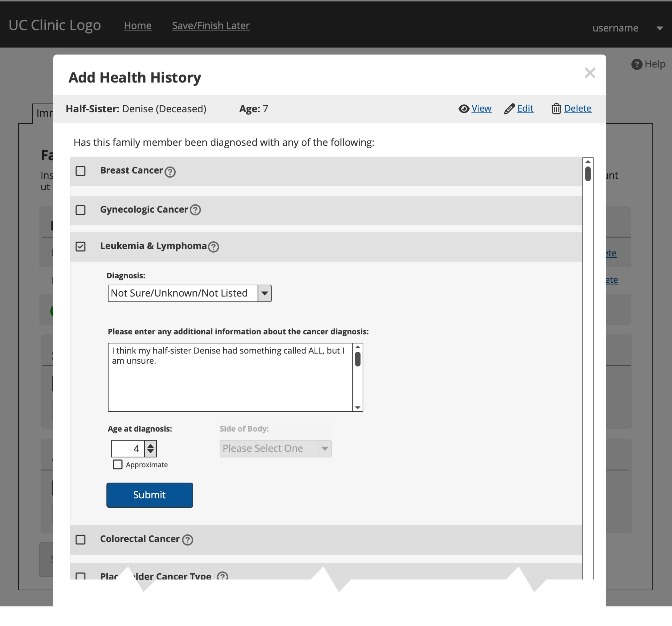Open Breast Cancer help question mark
Screen dimensions: 672x626
tap(170, 172)
